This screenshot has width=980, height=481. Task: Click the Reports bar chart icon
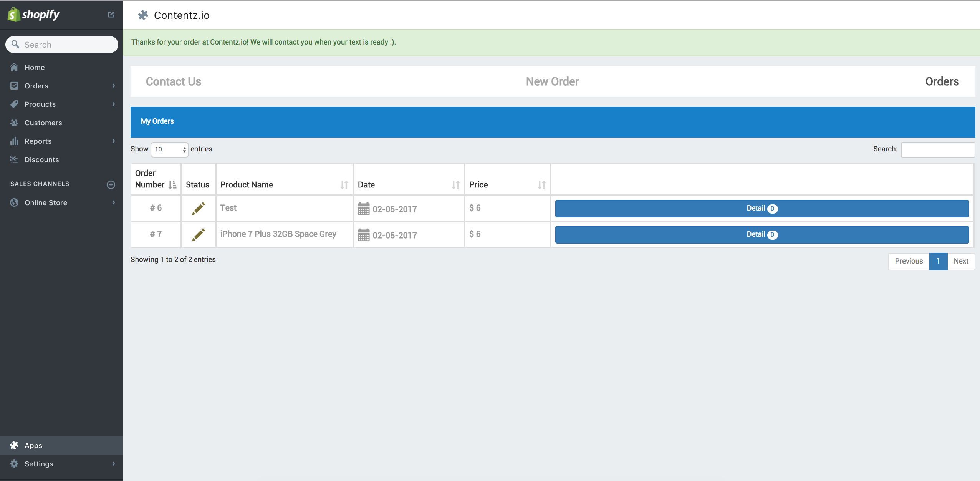coord(14,141)
